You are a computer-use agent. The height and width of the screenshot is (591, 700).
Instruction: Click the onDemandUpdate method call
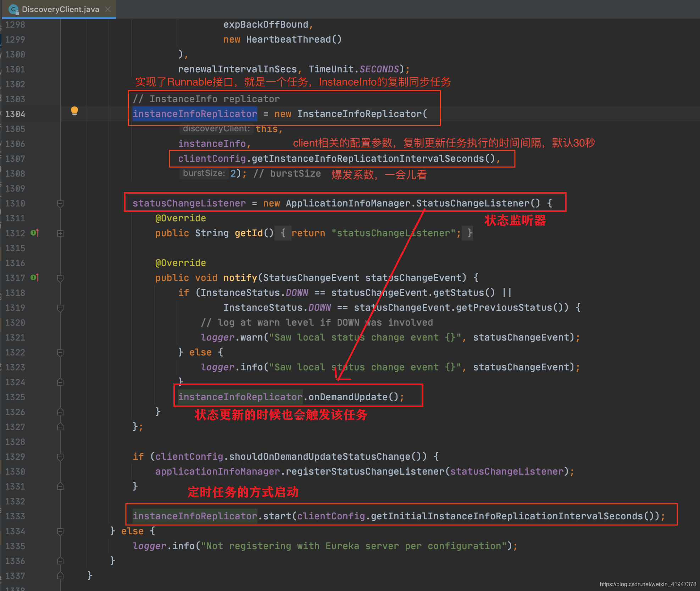tap(348, 397)
